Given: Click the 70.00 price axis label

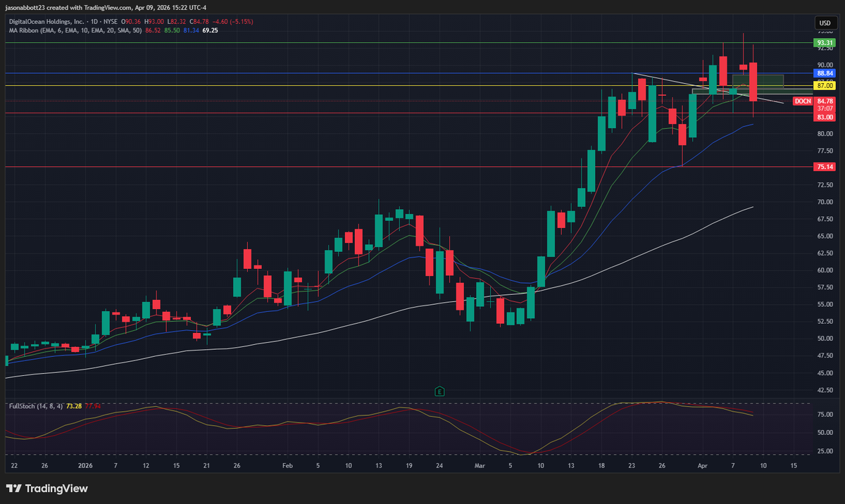Looking at the screenshot, I should coord(825,202).
